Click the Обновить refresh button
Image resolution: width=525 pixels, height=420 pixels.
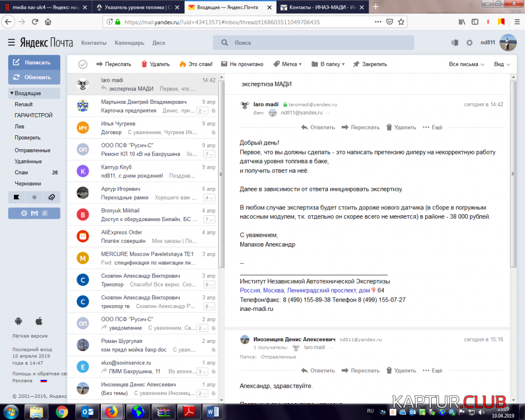(x=34, y=77)
